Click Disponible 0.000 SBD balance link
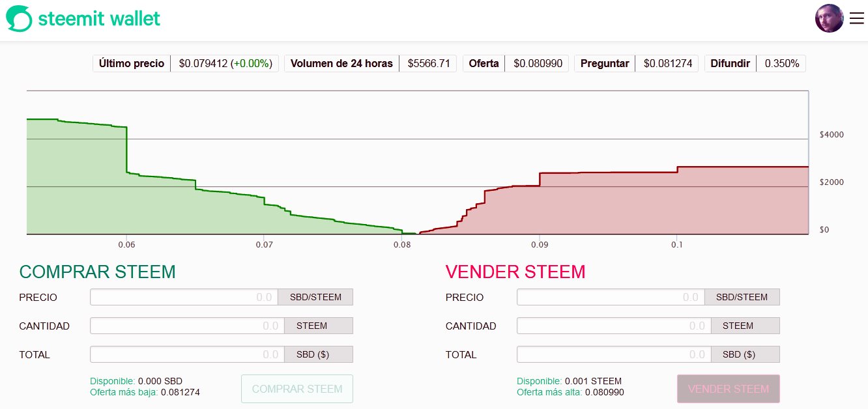The width and height of the screenshot is (868, 409). [x=136, y=381]
